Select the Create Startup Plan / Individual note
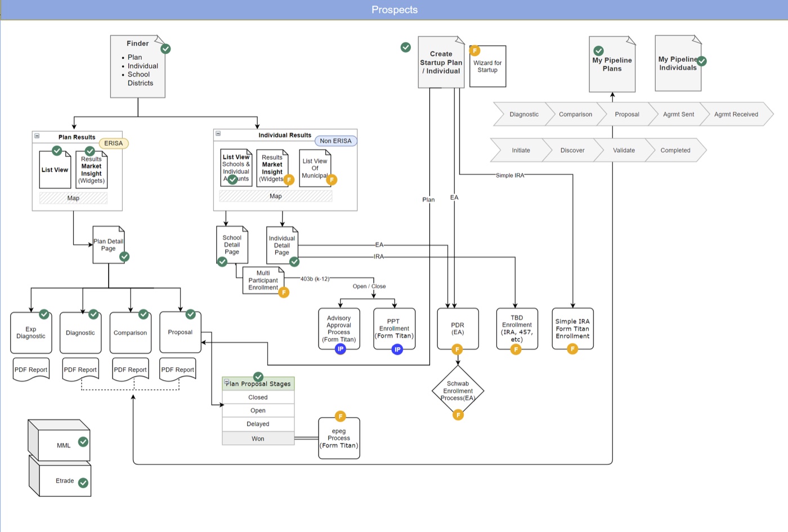788x532 pixels. point(441,62)
